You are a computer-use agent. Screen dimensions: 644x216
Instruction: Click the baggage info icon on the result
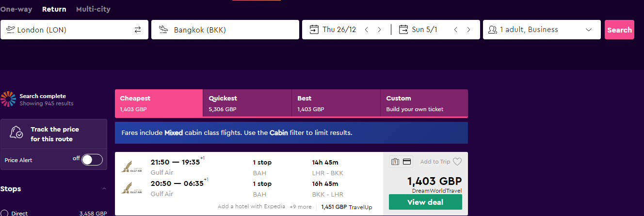395,162
